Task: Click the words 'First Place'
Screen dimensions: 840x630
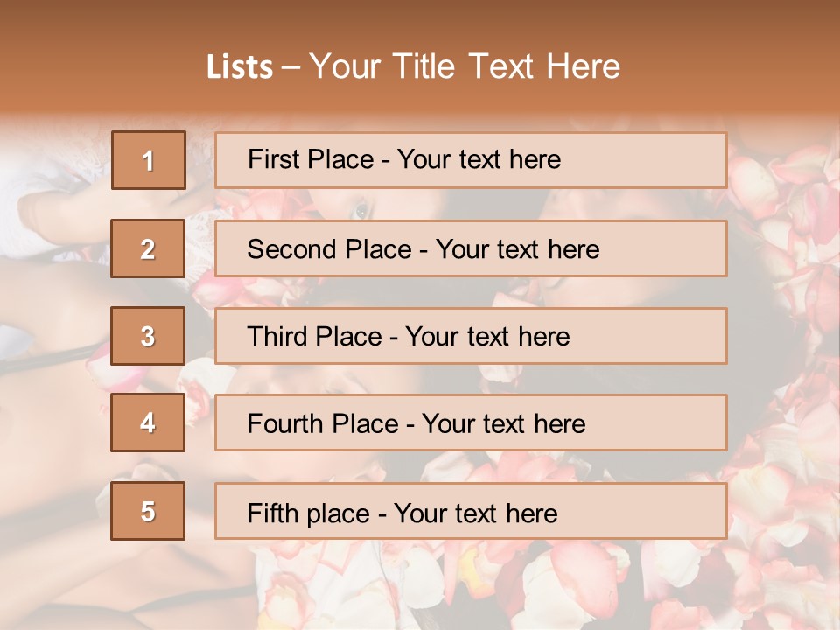Action: point(311,159)
